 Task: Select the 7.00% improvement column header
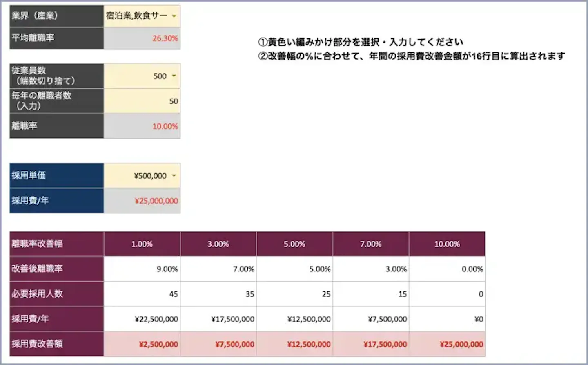(x=371, y=244)
